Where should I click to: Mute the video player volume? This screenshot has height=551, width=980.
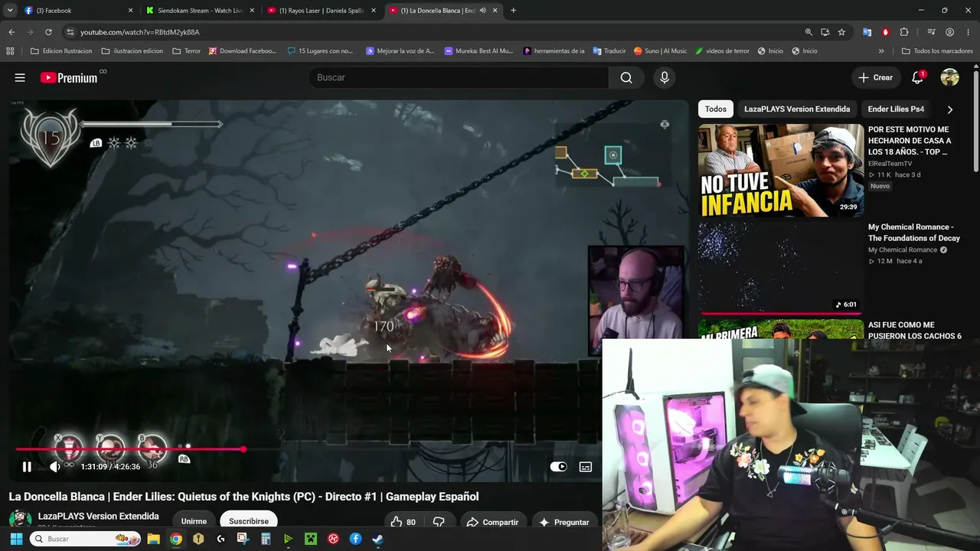[54, 467]
